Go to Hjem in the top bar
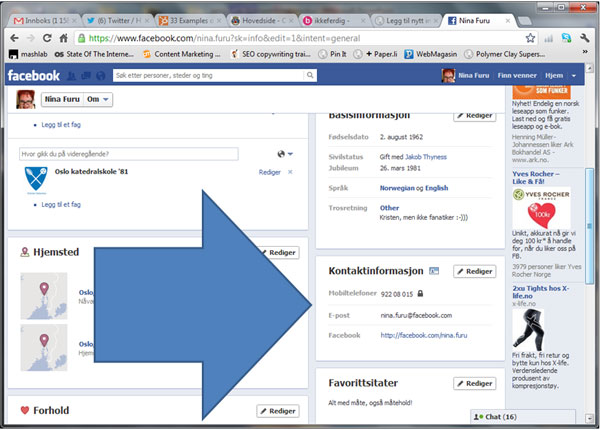 [554, 76]
